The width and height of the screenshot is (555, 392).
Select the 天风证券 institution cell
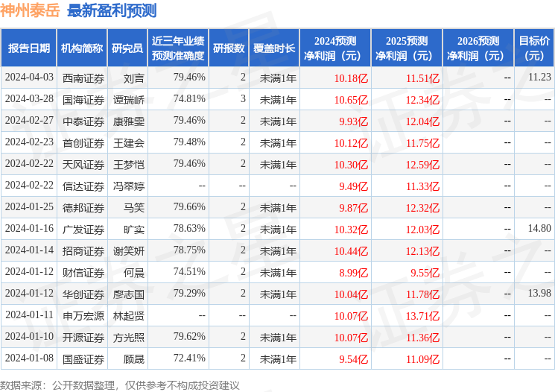pos(83,165)
